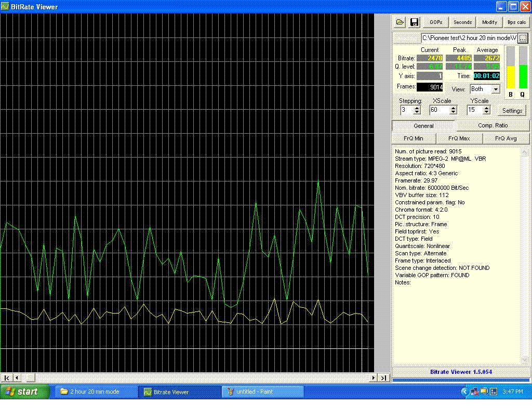Increase XScale with up arrow
Screen dimensions: 532x416
pos(453,108)
